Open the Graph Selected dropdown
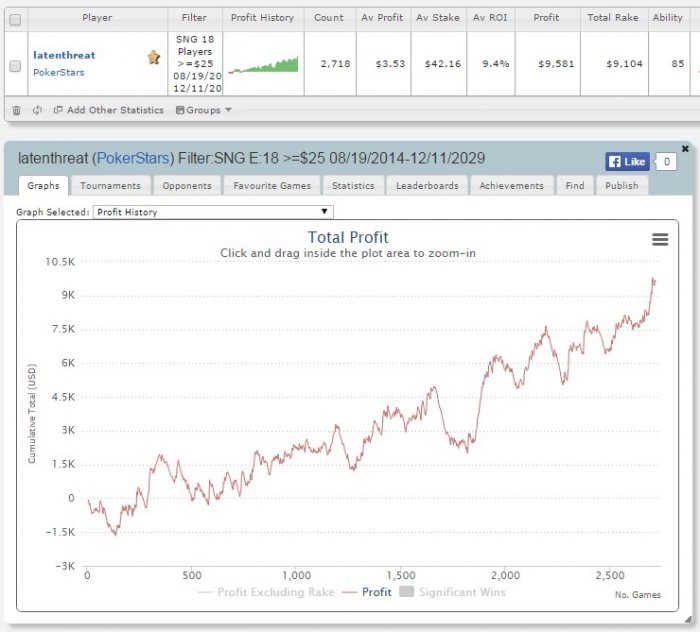This screenshot has height=632, width=700. click(213, 212)
